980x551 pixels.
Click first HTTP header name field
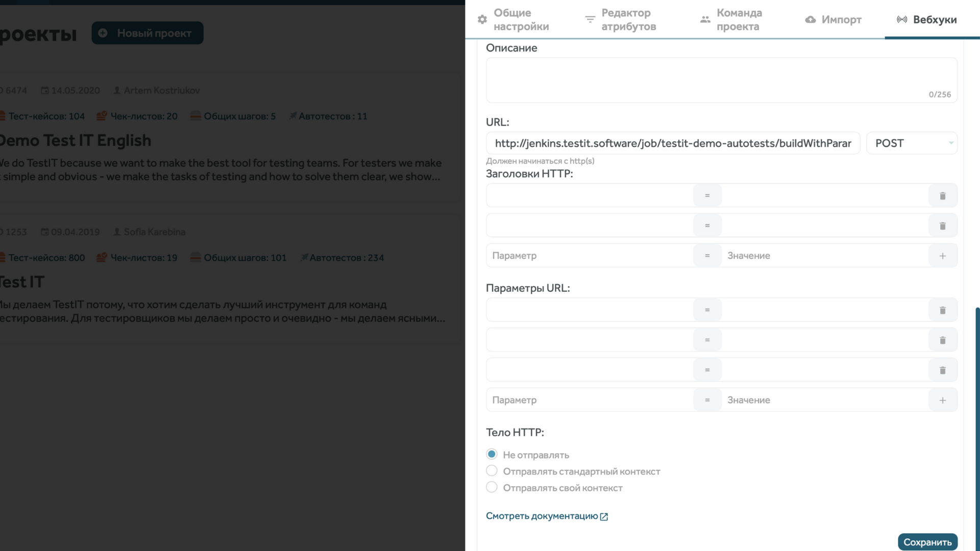[590, 195]
